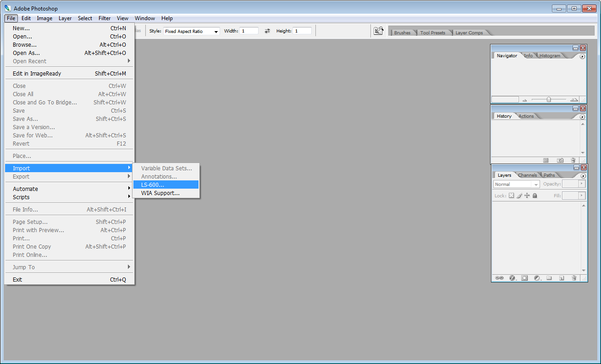This screenshot has width=601, height=364.
Task: Collapse the Layers panel with minimize icon
Action: coord(576,167)
